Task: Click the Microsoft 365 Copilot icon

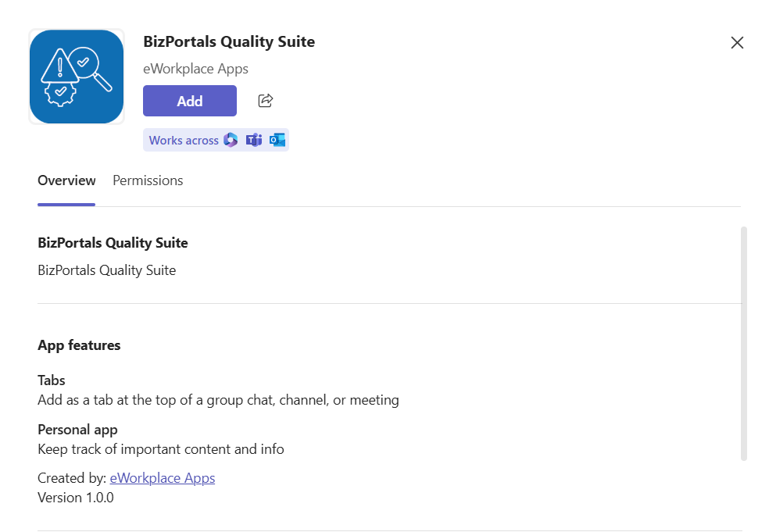Action: point(231,141)
